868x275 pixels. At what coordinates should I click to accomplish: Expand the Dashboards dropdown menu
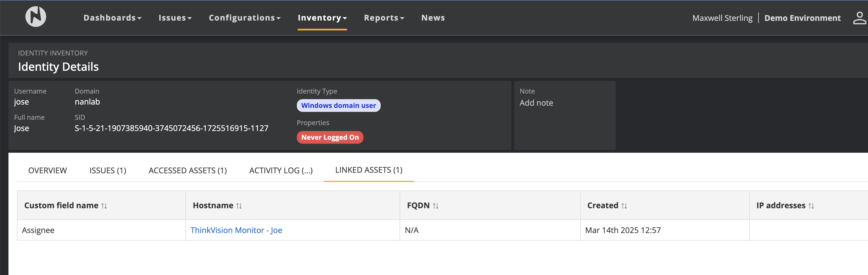point(112,18)
